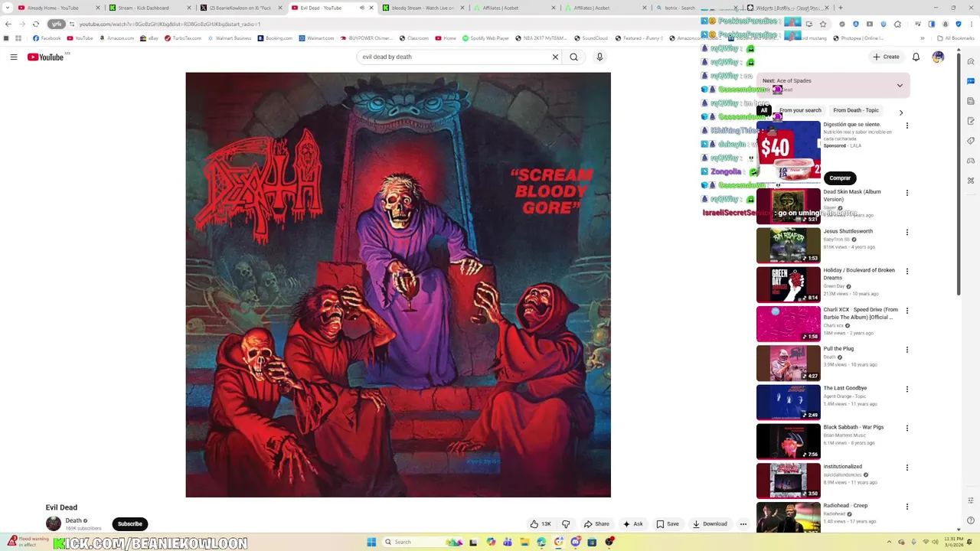Open Chrome three-dot menu
The width and height of the screenshot is (980, 551).
coord(970,24)
